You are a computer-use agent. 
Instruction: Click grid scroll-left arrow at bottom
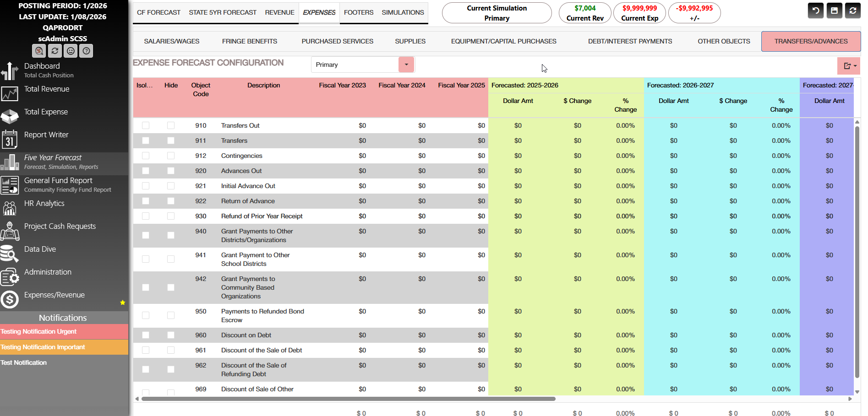(137, 399)
